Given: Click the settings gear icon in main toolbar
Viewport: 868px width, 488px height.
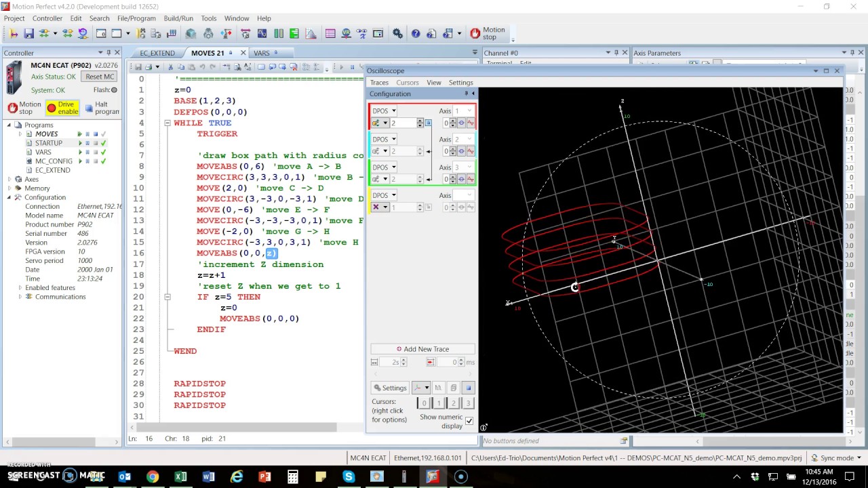Looking at the screenshot, I should pyautogui.click(x=397, y=33).
